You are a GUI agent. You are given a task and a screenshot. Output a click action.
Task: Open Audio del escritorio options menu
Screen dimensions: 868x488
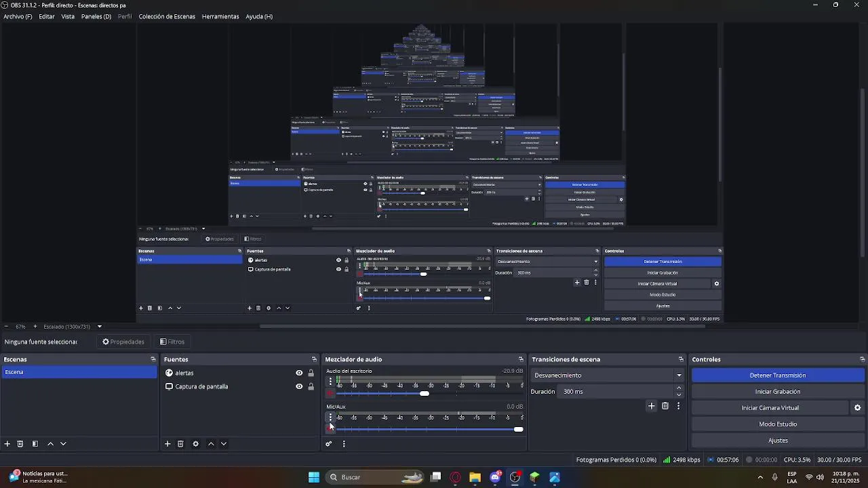(x=330, y=382)
